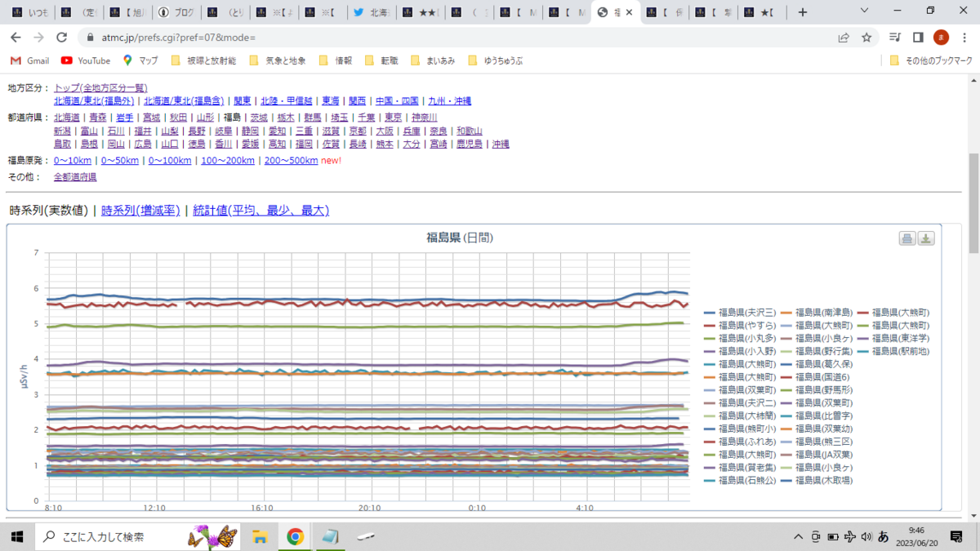
Task: Expand the ゆうちゅうぶ bookmark folder
Action: (x=495, y=60)
